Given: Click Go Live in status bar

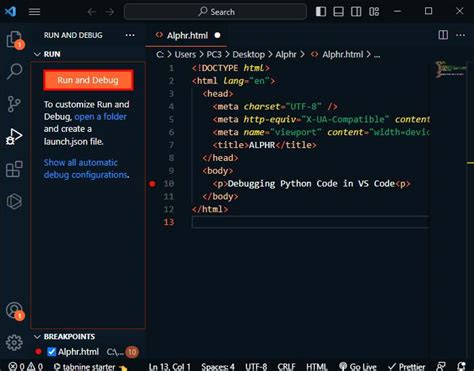Looking at the screenshot, I should 358,367.
